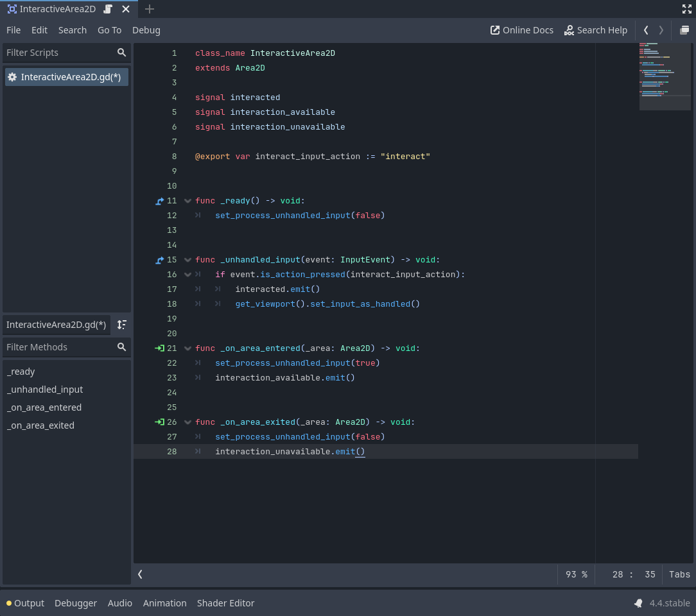The width and height of the screenshot is (696, 616).
Task: Open the Debug menu
Action: (x=146, y=30)
